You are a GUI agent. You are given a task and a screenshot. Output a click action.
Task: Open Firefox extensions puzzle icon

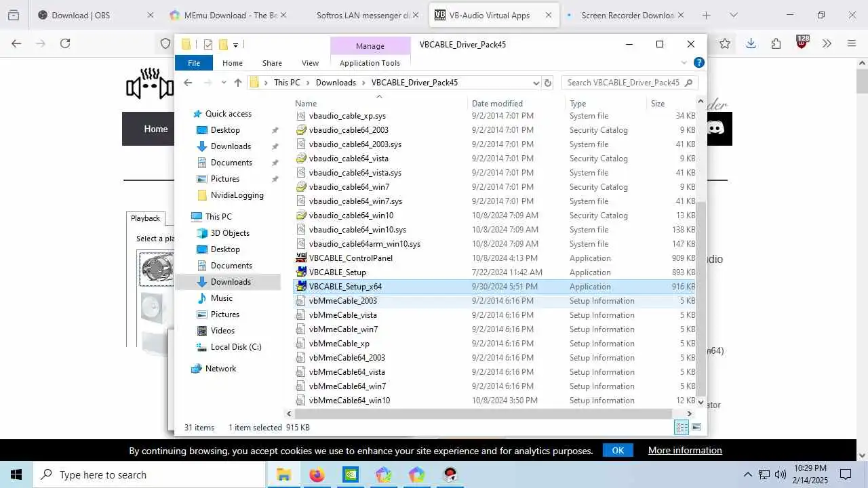(x=776, y=43)
